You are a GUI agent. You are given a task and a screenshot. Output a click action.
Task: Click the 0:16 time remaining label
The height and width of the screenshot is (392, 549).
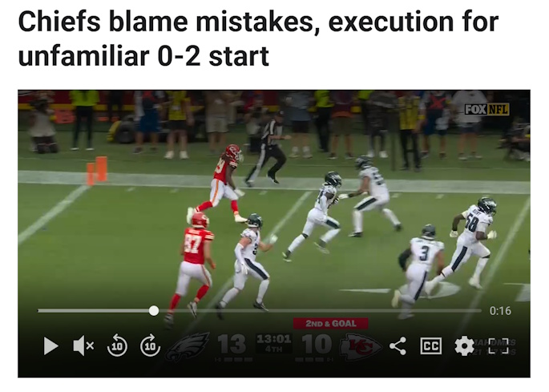[500, 311]
